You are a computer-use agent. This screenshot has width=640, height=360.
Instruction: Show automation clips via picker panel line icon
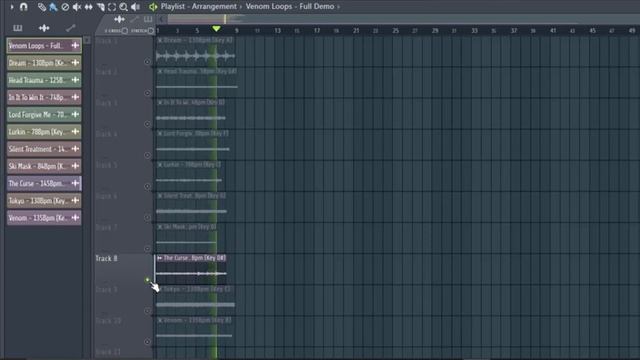click(x=71, y=28)
